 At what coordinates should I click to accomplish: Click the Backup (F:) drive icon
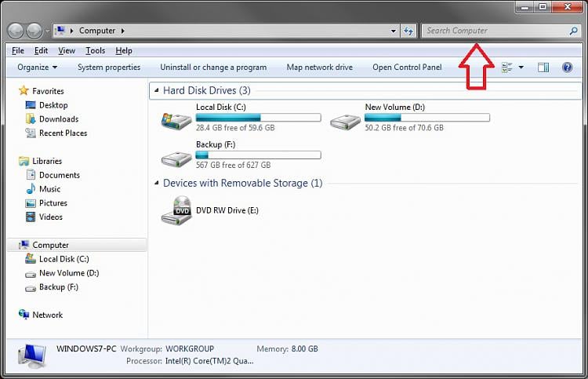(x=176, y=159)
